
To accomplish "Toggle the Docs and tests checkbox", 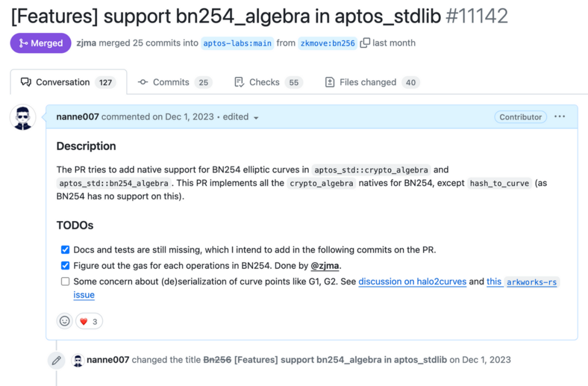I will 65,250.
